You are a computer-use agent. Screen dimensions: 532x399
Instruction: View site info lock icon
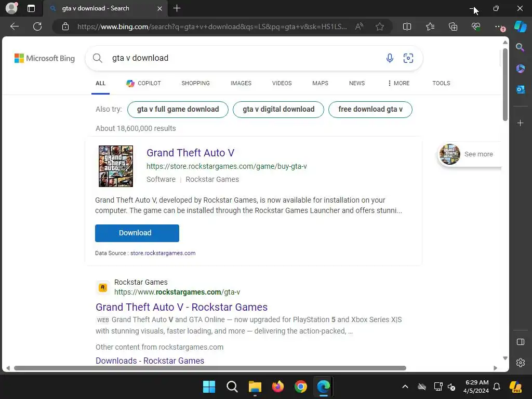point(65,26)
